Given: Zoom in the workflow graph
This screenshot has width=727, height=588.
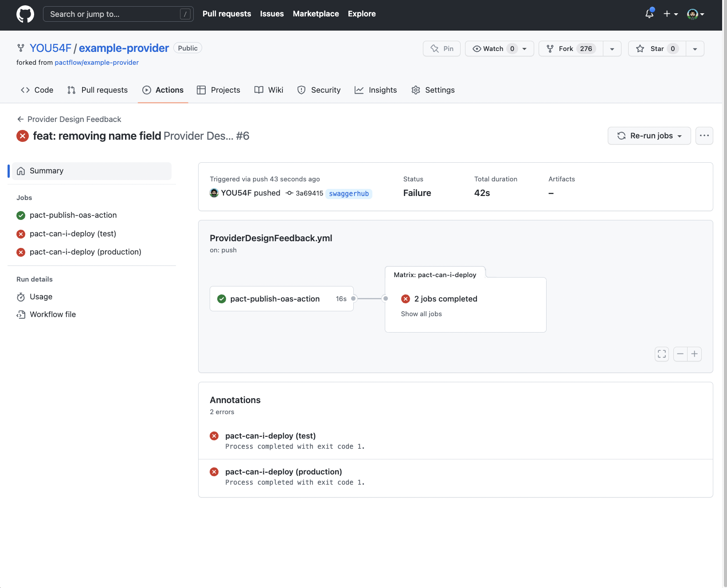Looking at the screenshot, I should [x=694, y=354].
